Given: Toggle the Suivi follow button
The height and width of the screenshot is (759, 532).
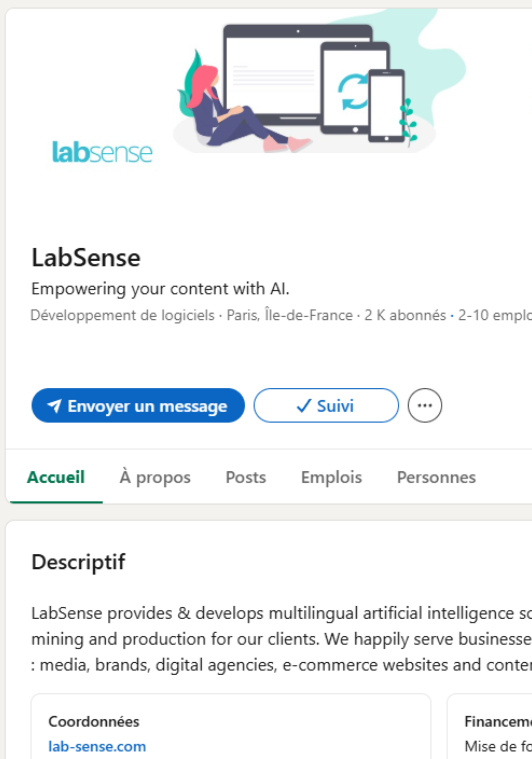Looking at the screenshot, I should (x=326, y=405).
